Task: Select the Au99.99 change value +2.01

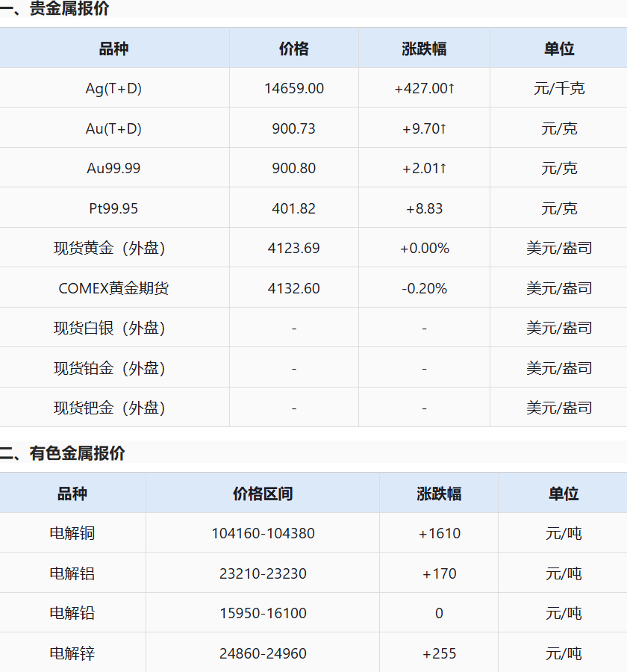Action: [424, 168]
